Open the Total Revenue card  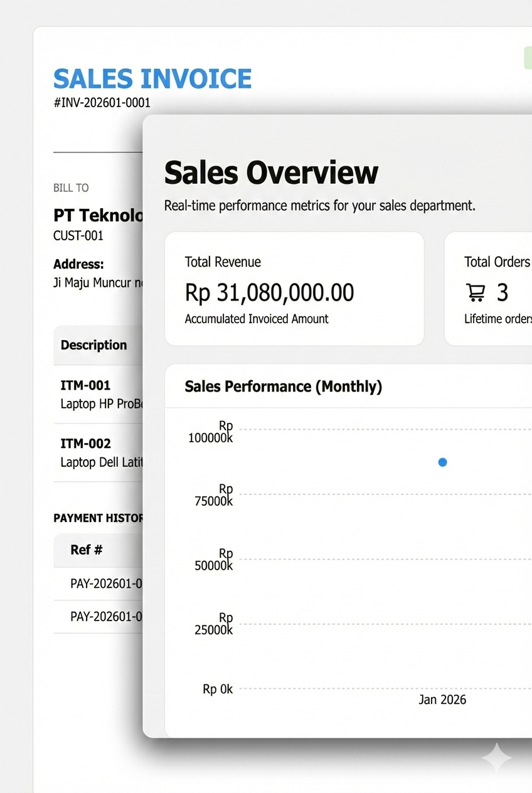tap(294, 289)
